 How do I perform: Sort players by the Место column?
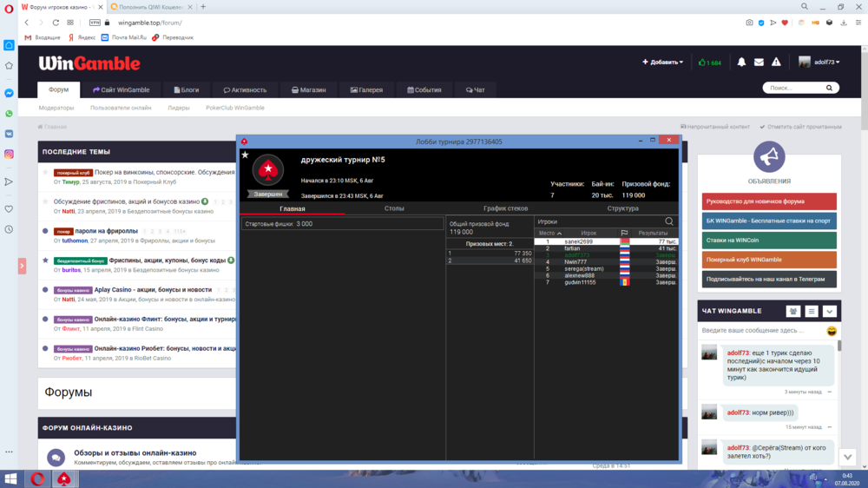pos(549,233)
